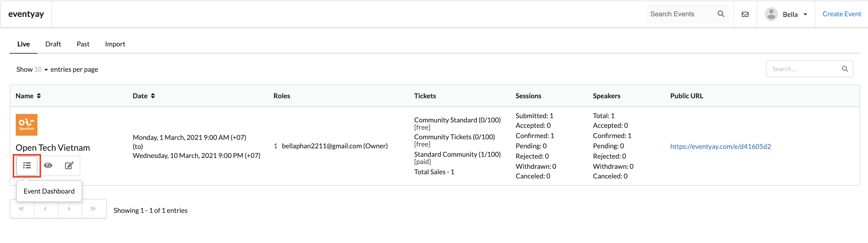The image size is (868, 243).
Task: Click the table search magnifier icon
Action: (x=845, y=69)
